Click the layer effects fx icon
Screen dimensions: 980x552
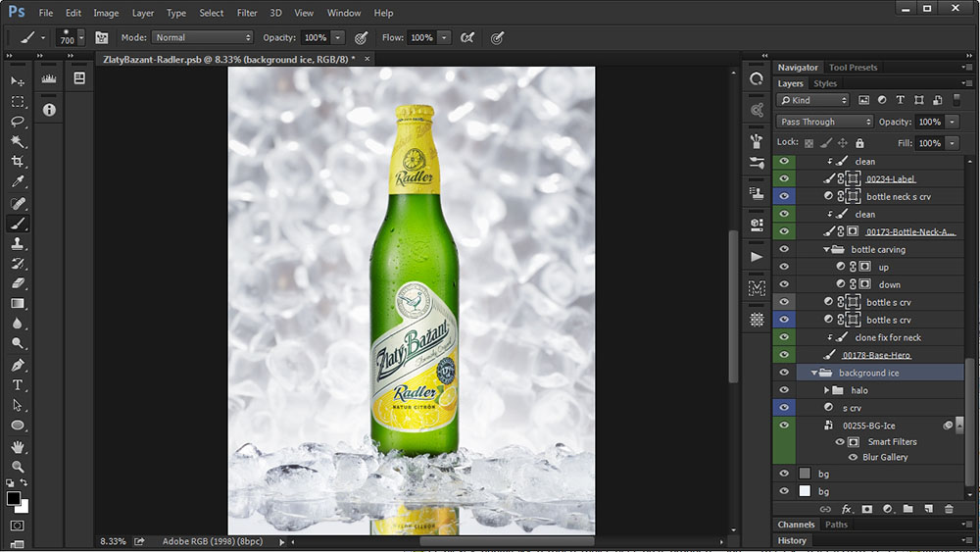[x=847, y=509]
